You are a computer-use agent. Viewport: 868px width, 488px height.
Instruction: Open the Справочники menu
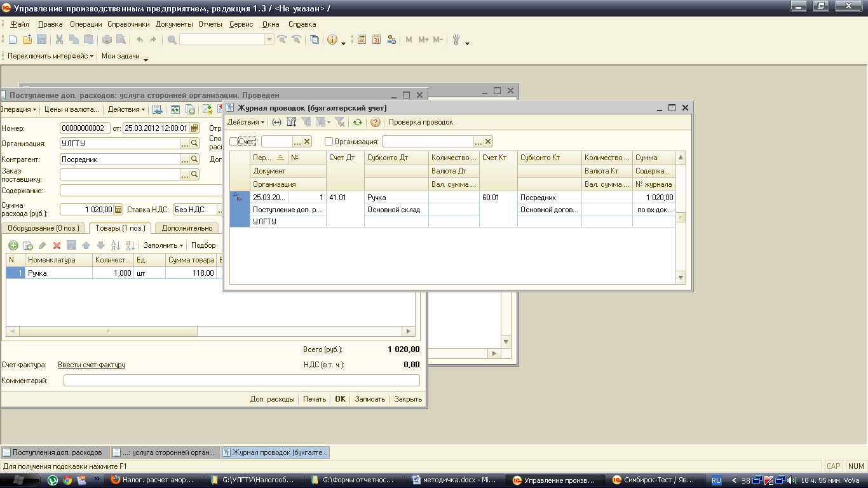pyautogui.click(x=129, y=24)
